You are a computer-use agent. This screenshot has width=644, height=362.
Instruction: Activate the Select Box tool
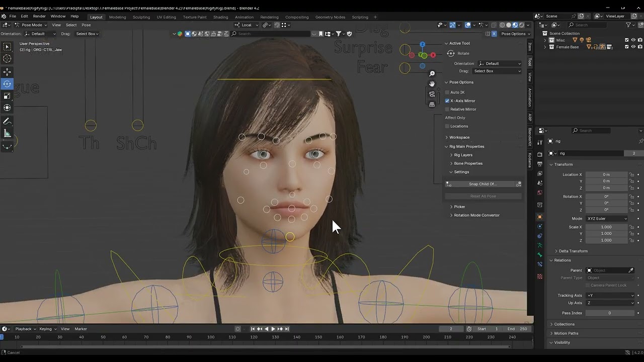pyautogui.click(x=7, y=47)
